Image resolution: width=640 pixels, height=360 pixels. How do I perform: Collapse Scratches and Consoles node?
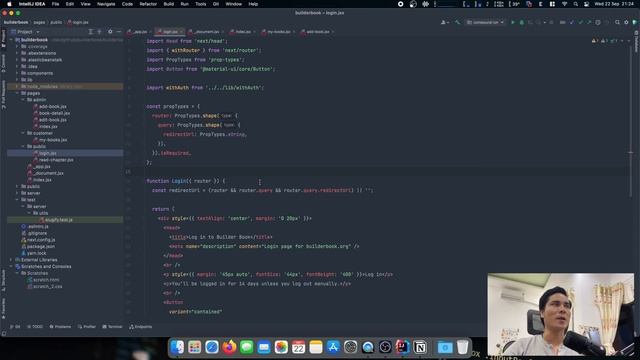(11, 267)
